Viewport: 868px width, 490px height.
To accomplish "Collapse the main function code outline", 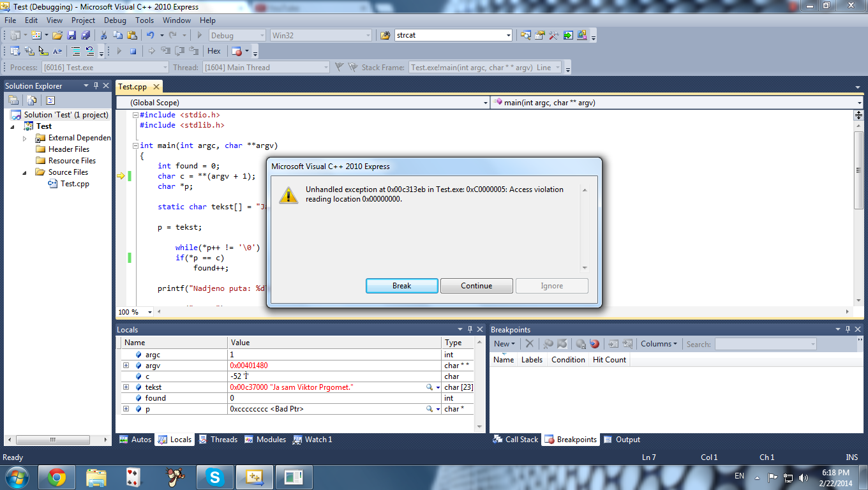I will (x=135, y=145).
